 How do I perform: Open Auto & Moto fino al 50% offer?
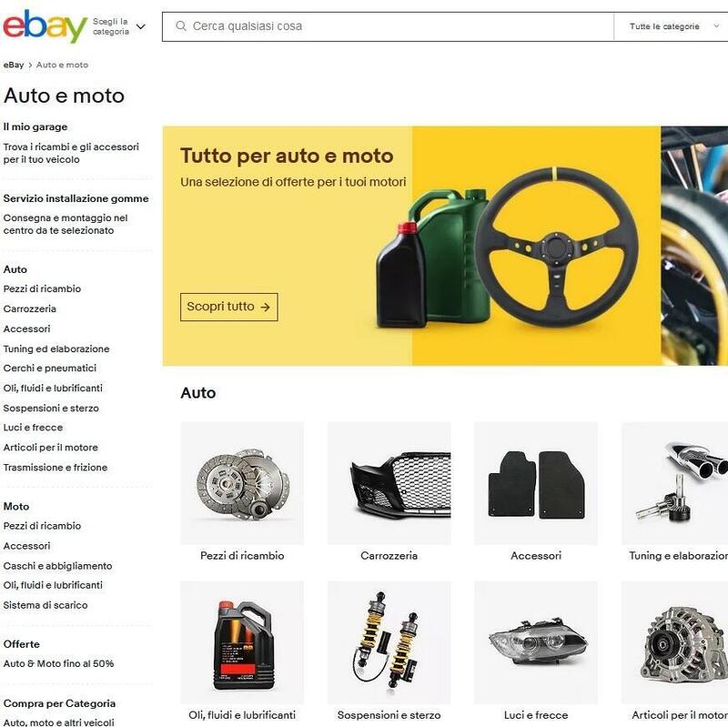click(58, 663)
